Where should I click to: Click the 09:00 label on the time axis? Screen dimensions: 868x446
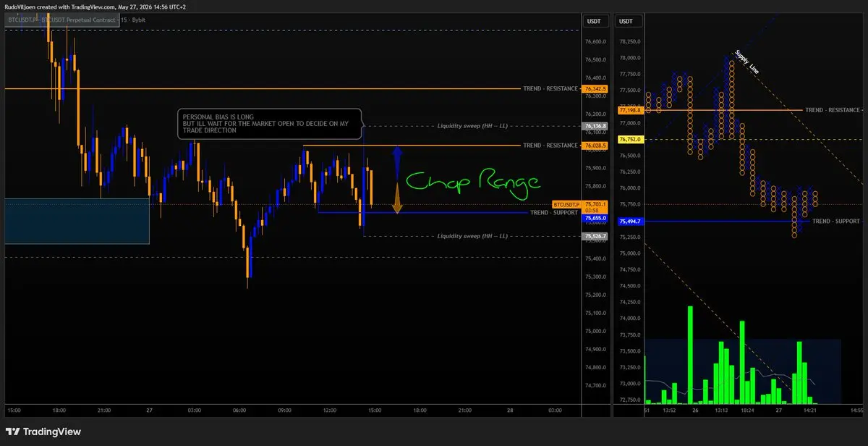click(x=285, y=411)
